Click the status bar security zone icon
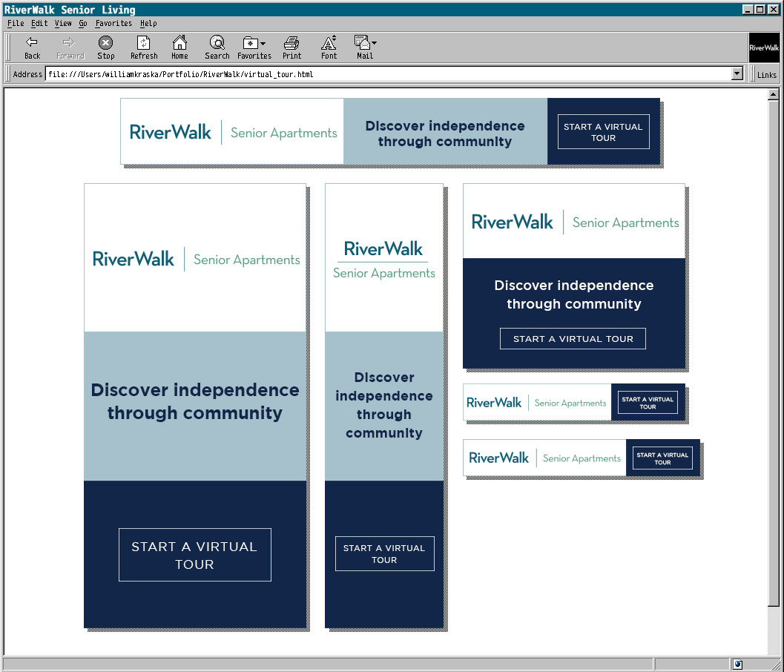This screenshot has height=672, width=784. pyautogui.click(x=737, y=665)
